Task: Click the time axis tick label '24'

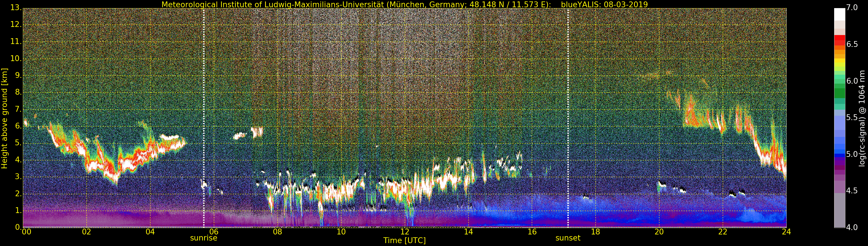Action: tap(786, 232)
